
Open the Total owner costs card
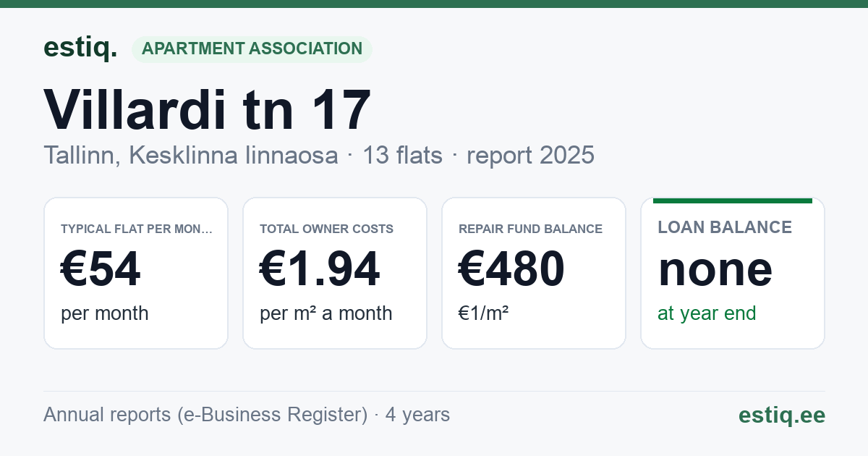(x=335, y=273)
